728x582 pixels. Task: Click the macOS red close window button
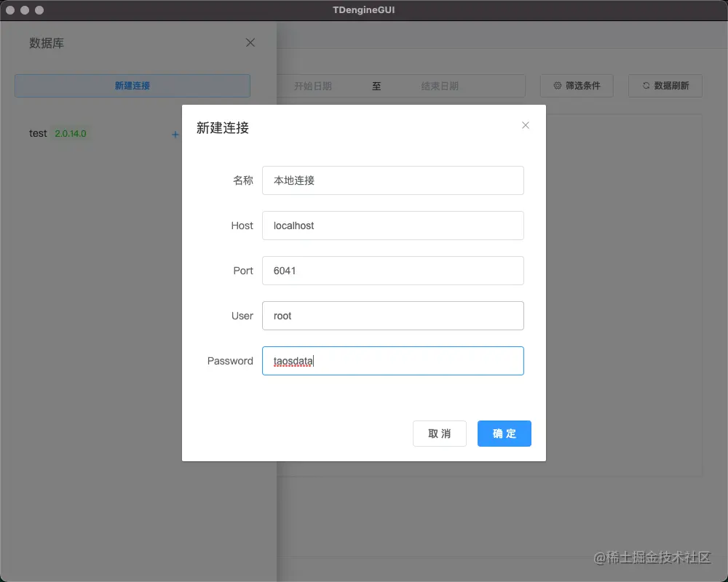pyautogui.click(x=10, y=10)
